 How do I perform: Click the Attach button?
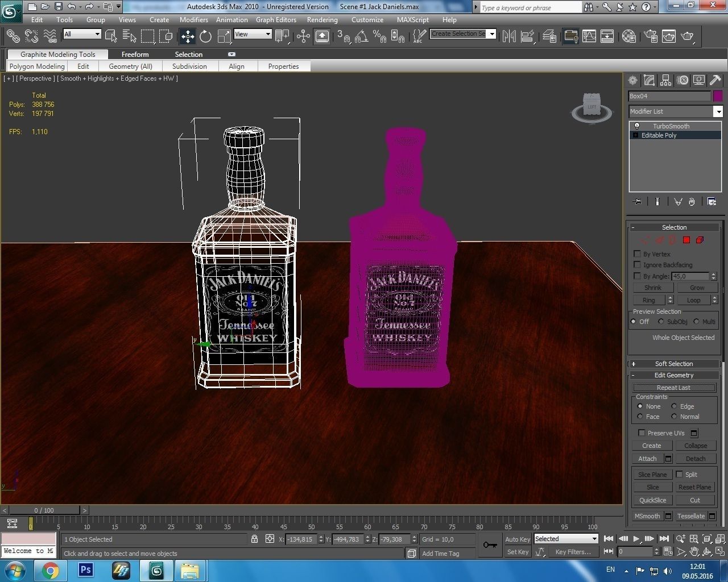point(647,459)
